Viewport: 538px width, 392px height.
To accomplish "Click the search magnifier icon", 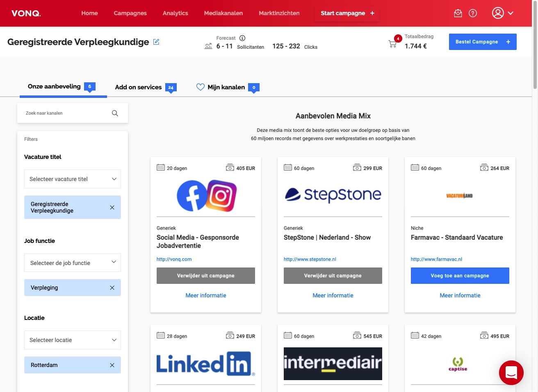I will pyautogui.click(x=115, y=113).
